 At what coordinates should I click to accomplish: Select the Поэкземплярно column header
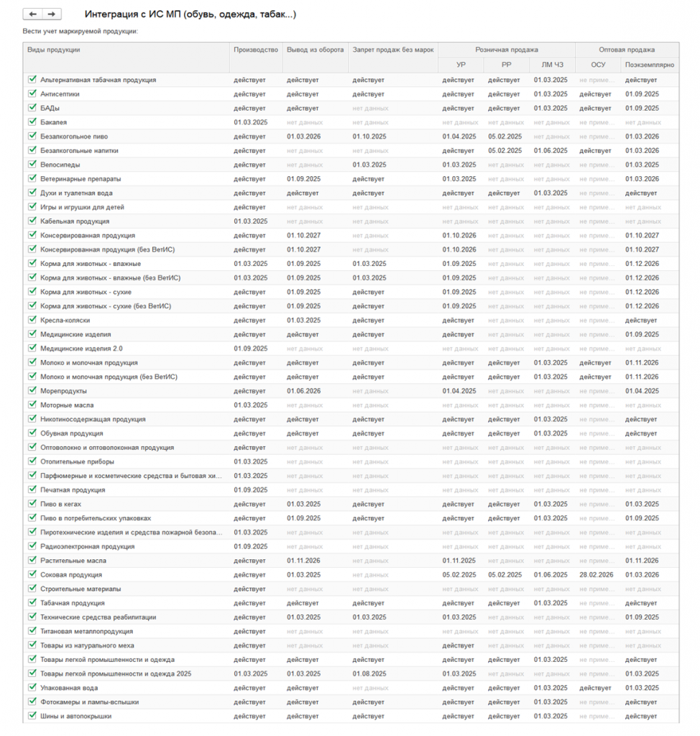(650, 65)
